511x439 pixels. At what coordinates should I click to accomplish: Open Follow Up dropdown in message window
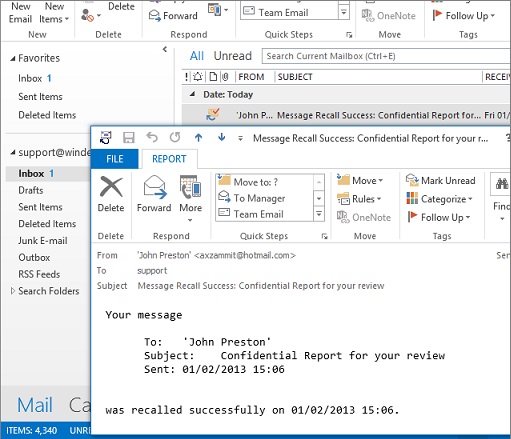[438, 217]
